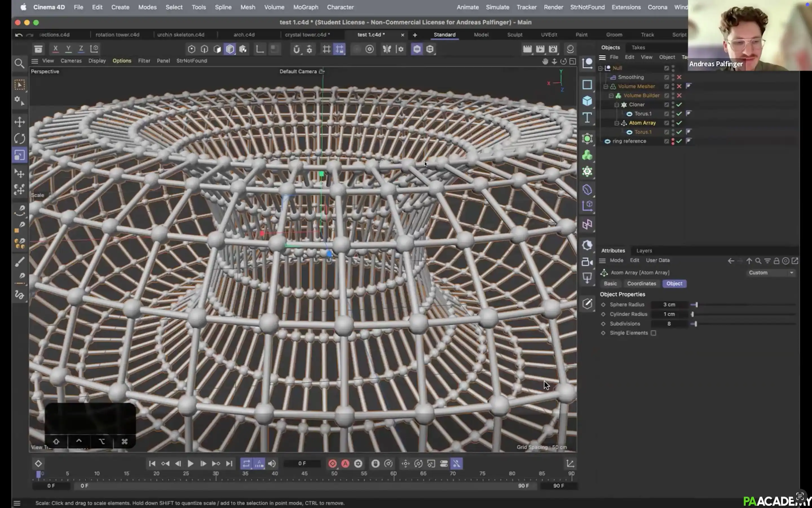Click the Cube primitive icon
The image size is (812, 508).
[x=587, y=101]
